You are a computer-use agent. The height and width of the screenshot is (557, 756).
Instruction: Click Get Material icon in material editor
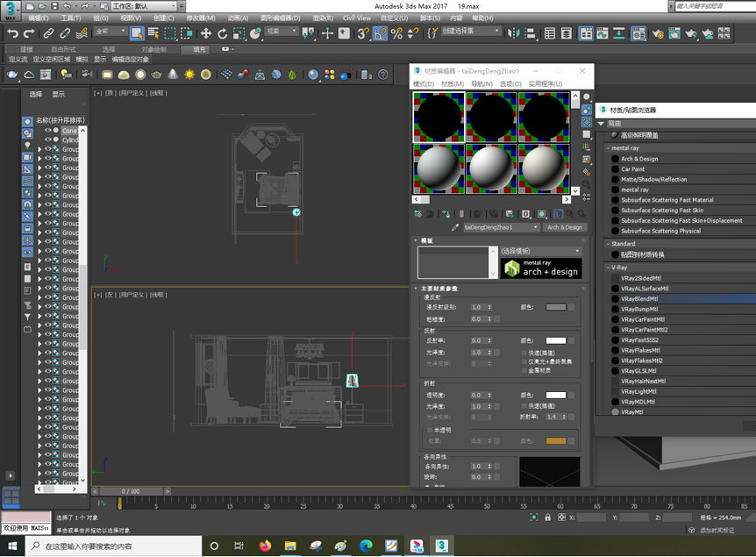[418, 214]
